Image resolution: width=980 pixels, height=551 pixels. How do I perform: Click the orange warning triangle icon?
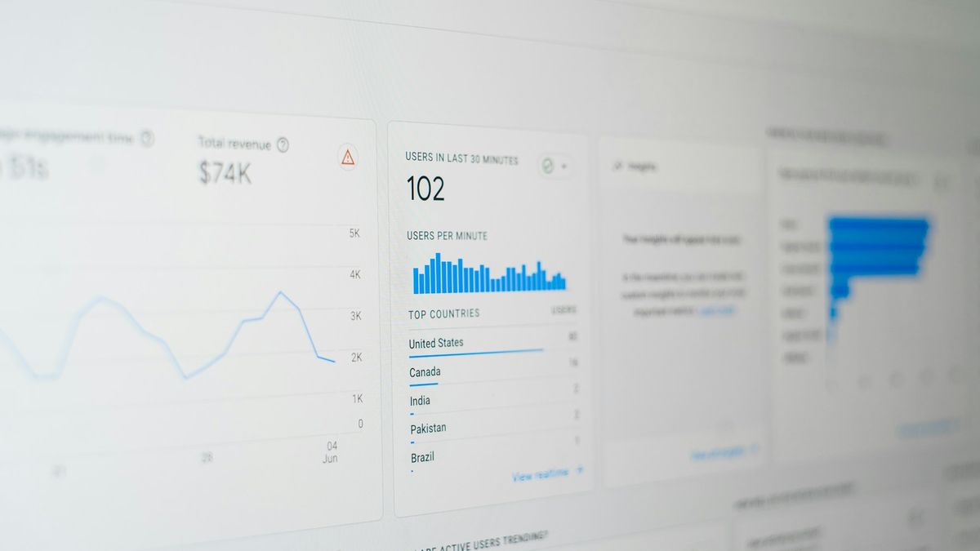click(x=348, y=157)
